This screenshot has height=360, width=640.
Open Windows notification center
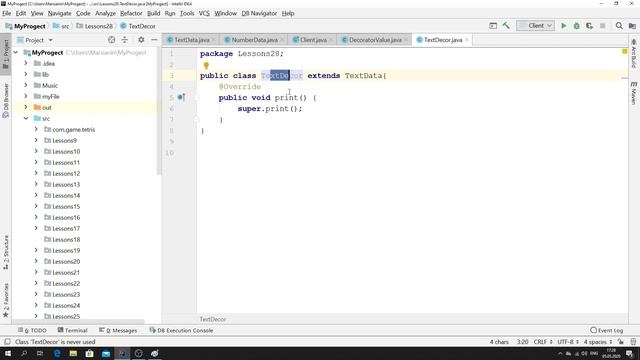coord(630,353)
